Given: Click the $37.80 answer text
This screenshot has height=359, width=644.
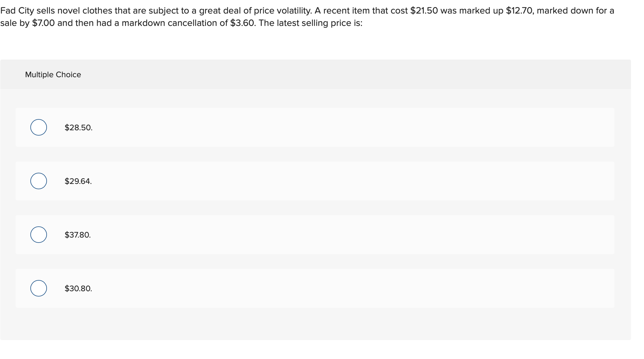Looking at the screenshot, I should point(77,235).
